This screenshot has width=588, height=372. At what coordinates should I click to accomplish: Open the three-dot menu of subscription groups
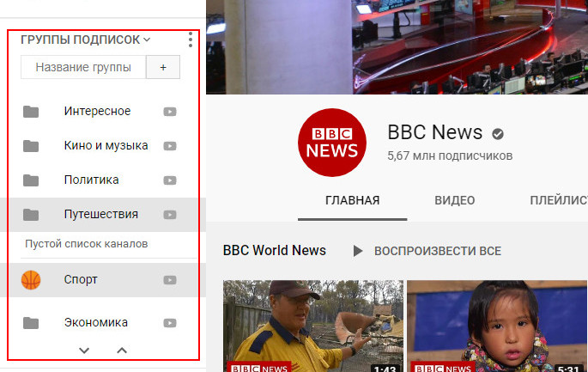coord(191,40)
